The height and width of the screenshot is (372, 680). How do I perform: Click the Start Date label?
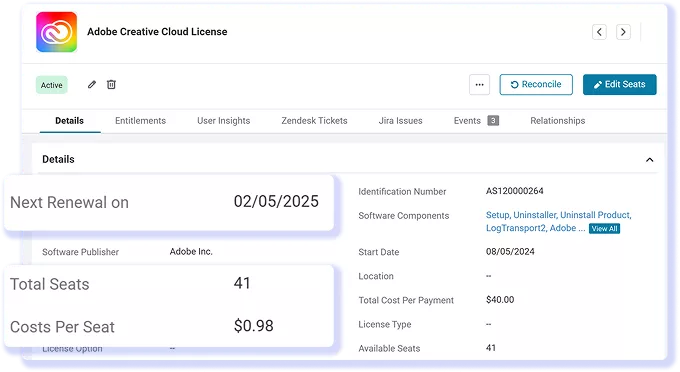pyautogui.click(x=379, y=252)
